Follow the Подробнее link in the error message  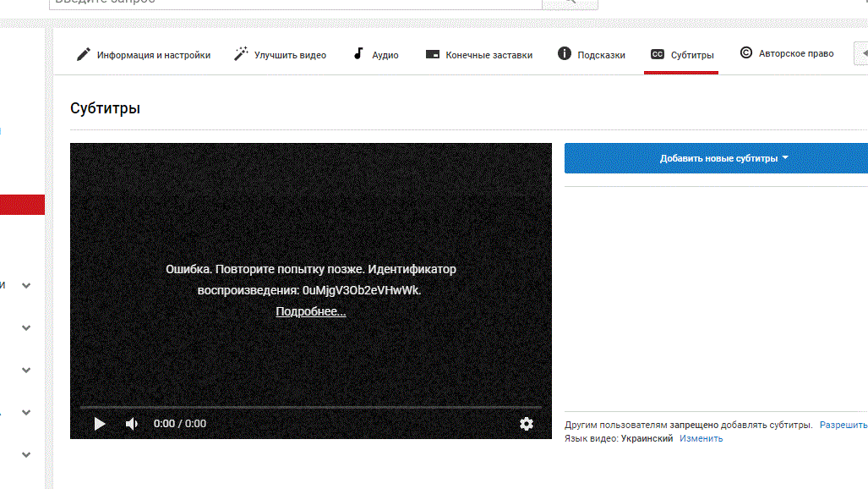[x=310, y=311]
